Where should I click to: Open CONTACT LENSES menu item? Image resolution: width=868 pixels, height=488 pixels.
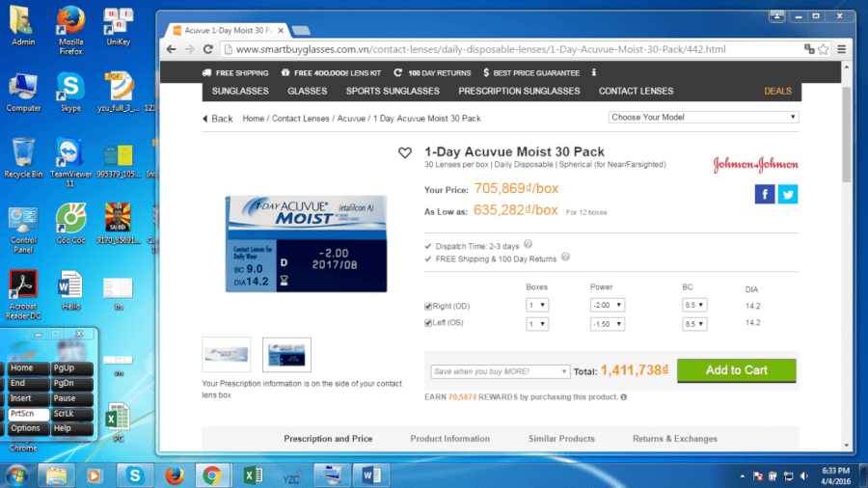tap(636, 91)
